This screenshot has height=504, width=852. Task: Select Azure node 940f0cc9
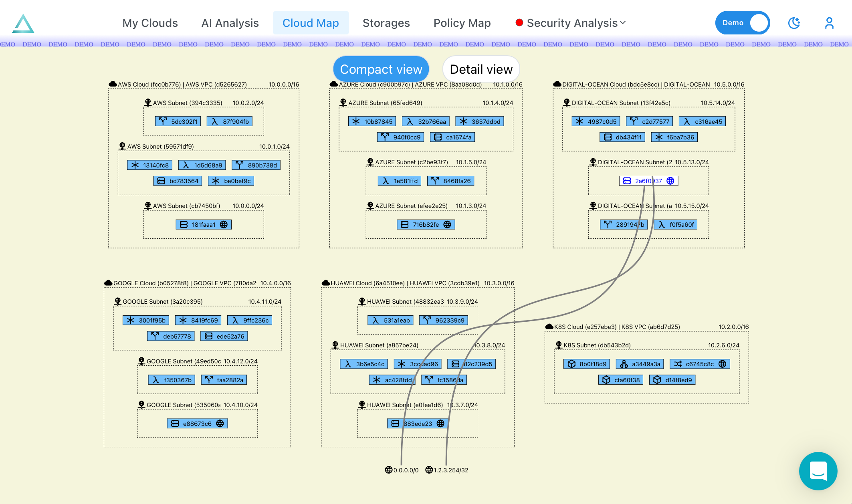coord(401,137)
